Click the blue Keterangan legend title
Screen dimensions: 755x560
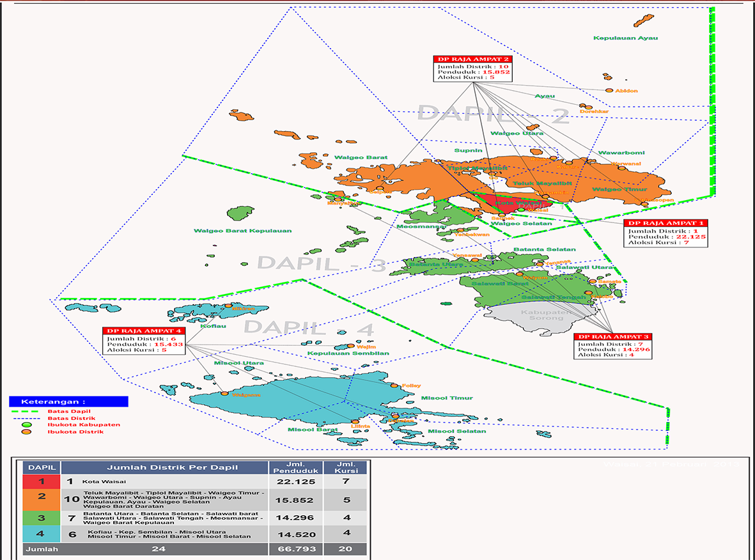pyautogui.click(x=68, y=401)
